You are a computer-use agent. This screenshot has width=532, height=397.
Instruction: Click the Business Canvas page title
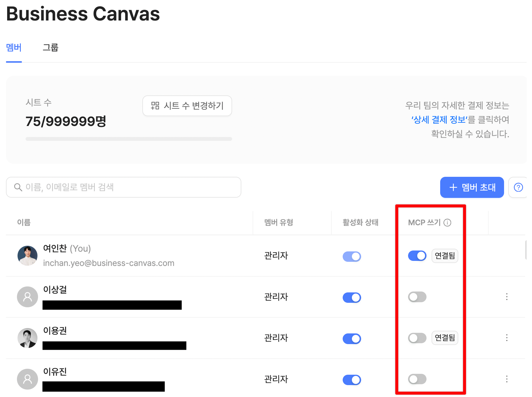tap(83, 14)
